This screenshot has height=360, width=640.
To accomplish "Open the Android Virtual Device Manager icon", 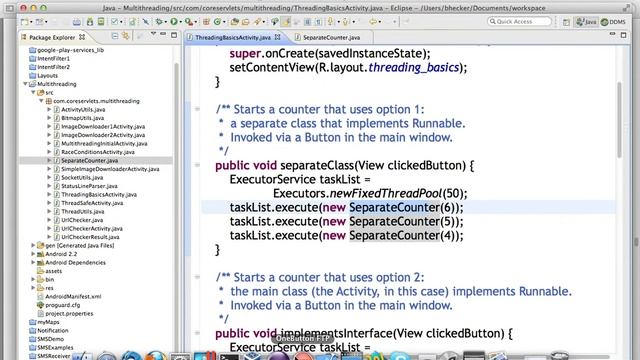I will (x=100, y=22).
